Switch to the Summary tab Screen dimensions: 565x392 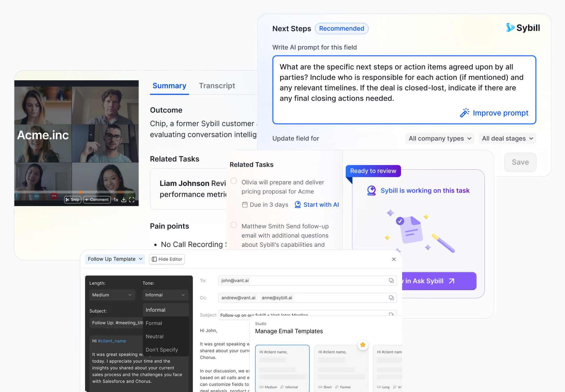click(x=169, y=86)
